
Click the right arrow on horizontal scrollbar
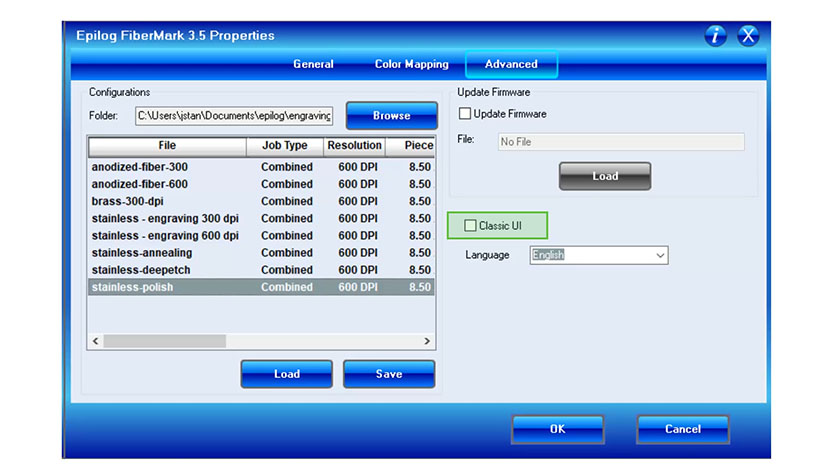(x=427, y=341)
